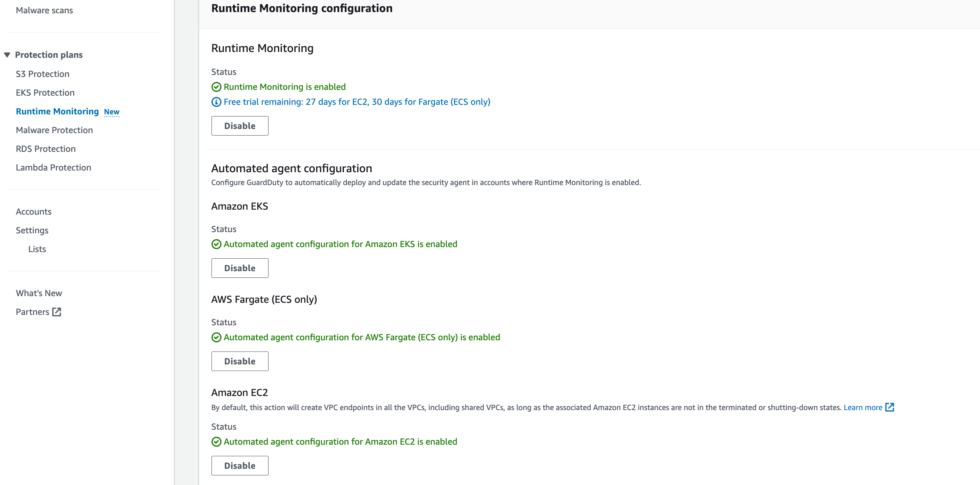Click the Amazon EKS subsection heading
Viewport: 980px width, 485px height.
click(x=239, y=206)
